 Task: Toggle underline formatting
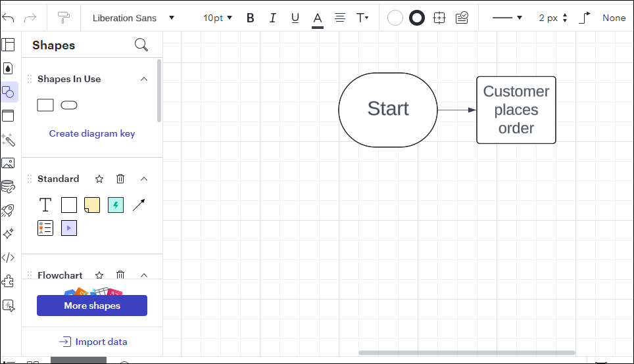pyautogui.click(x=295, y=18)
